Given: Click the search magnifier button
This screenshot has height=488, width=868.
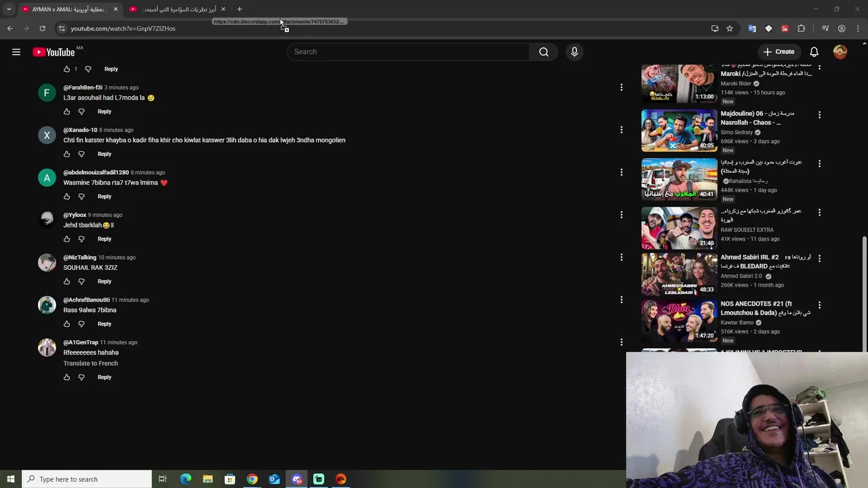Looking at the screenshot, I should click(x=544, y=52).
